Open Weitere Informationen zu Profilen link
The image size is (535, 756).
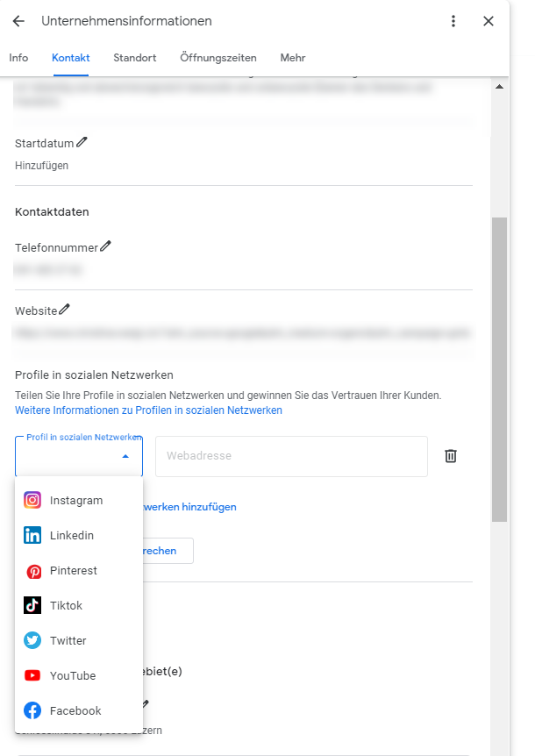(x=148, y=410)
